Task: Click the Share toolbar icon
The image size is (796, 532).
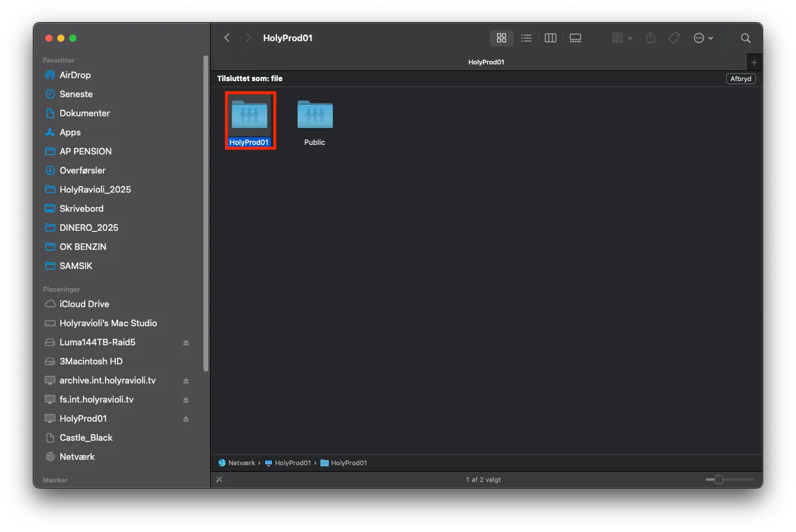Action: click(650, 38)
